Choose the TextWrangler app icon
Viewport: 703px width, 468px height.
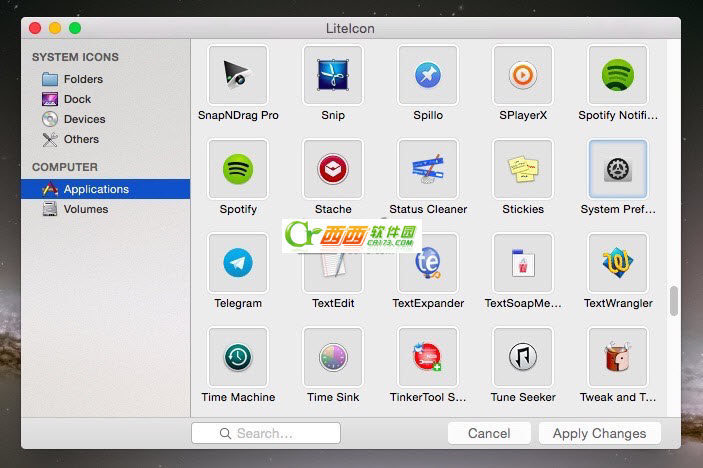(x=618, y=263)
